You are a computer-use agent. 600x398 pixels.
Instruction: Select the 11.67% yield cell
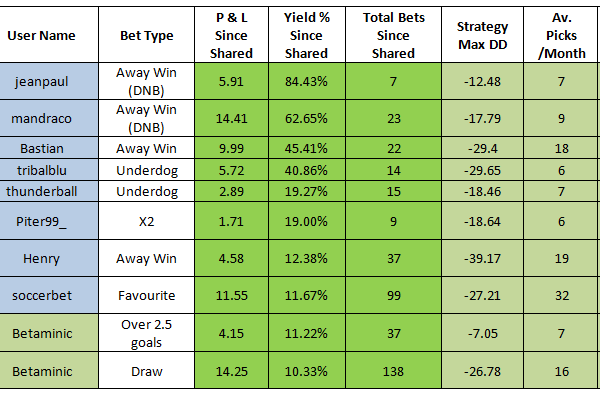tap(307, 295)
